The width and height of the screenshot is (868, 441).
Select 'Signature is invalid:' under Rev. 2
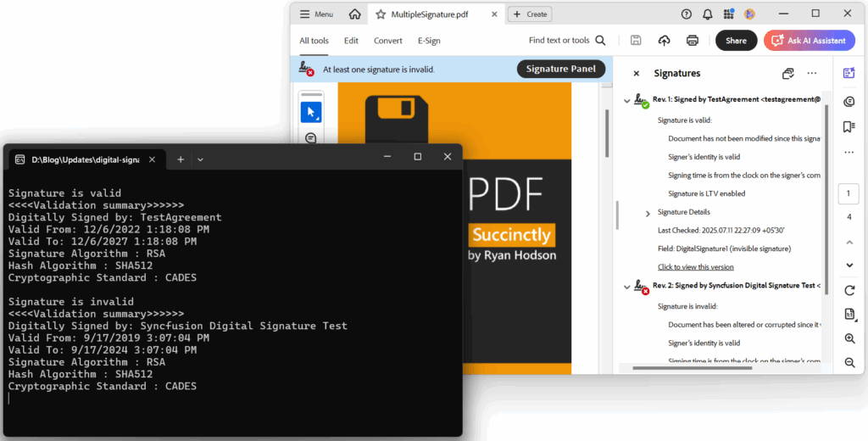[x=687, y=306]
